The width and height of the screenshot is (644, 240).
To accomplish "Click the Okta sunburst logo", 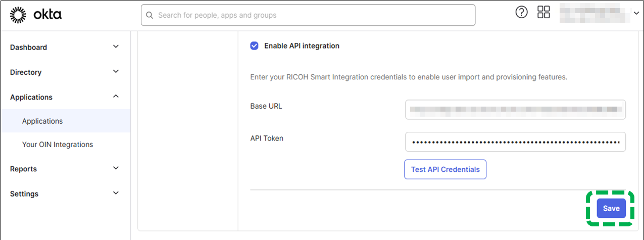I will point(18,15).
